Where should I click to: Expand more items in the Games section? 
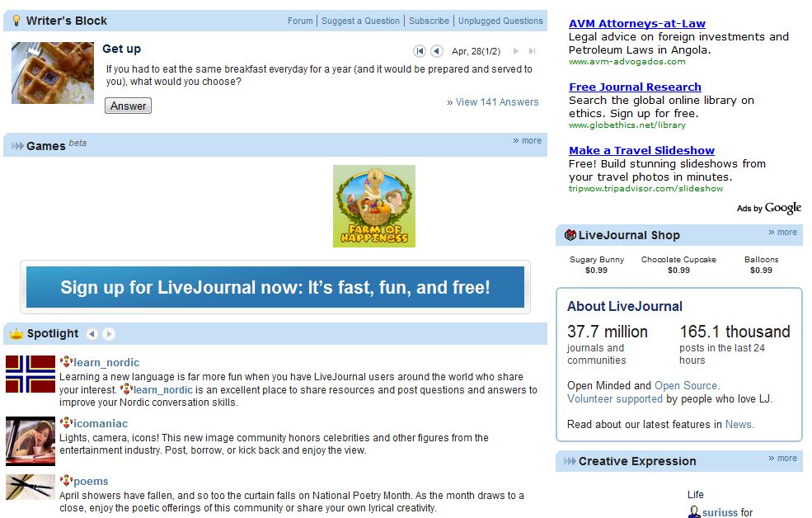click(528, 141)
